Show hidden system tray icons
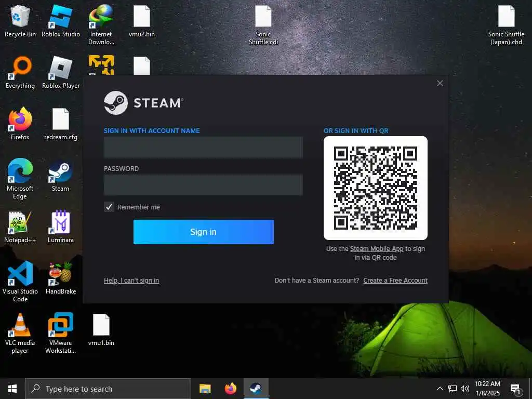The height and width of the screenshot is (399, 532). tap(440, 389)
